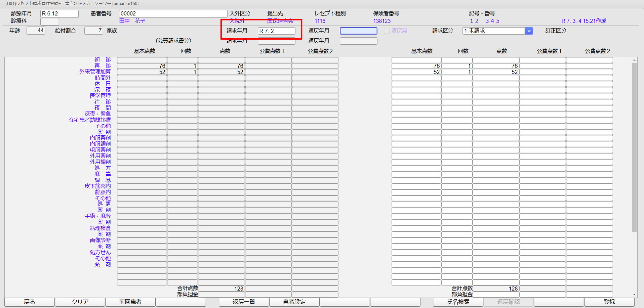Image resolution: width=644 pixels, height=308 pixels.
Task: Click the scroll down arrow of the table
Action: (x=634, y=295)
